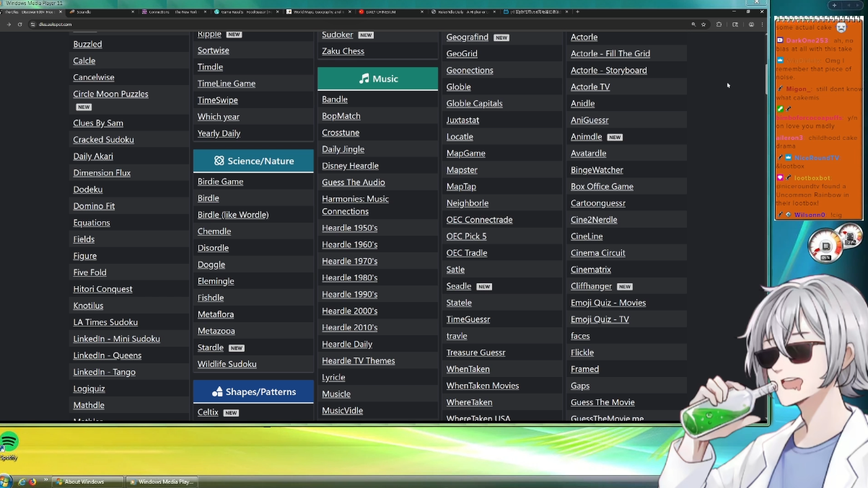The width and height of the screenshot is (868, 488).
Task: Open the AniGuessr link
Action: [589, 120]
